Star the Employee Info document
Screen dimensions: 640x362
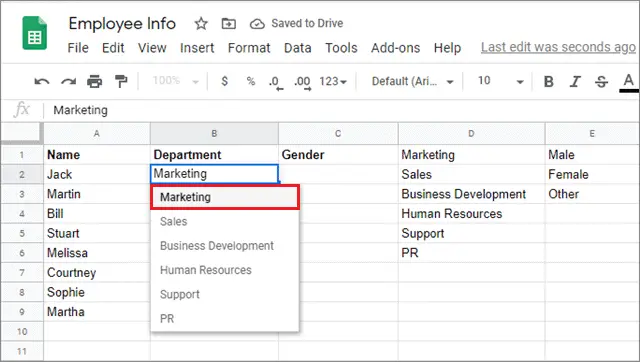tap(200, 24)
